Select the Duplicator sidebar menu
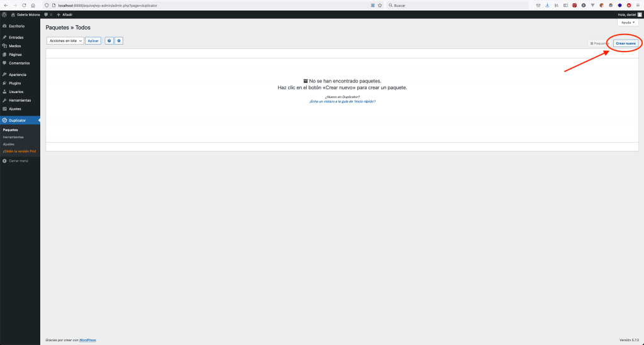 coord(20,120)
